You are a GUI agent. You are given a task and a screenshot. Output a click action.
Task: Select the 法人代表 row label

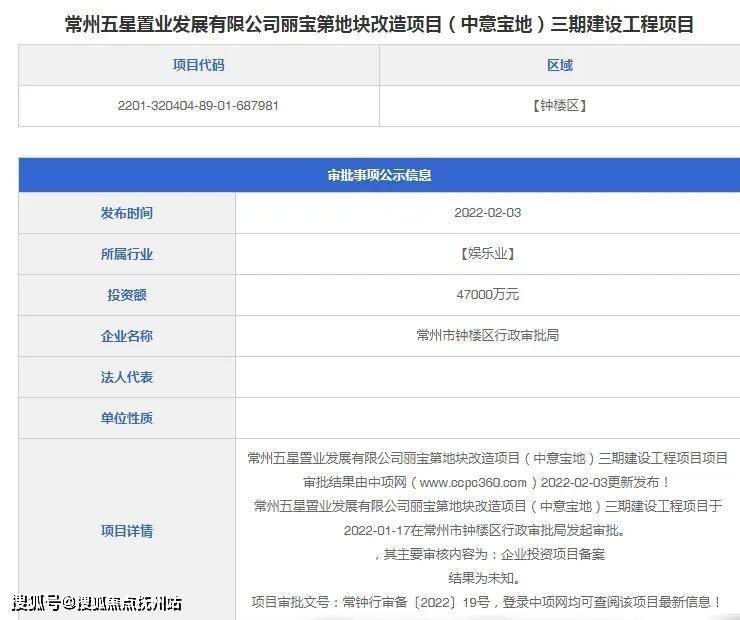point(127,377)
